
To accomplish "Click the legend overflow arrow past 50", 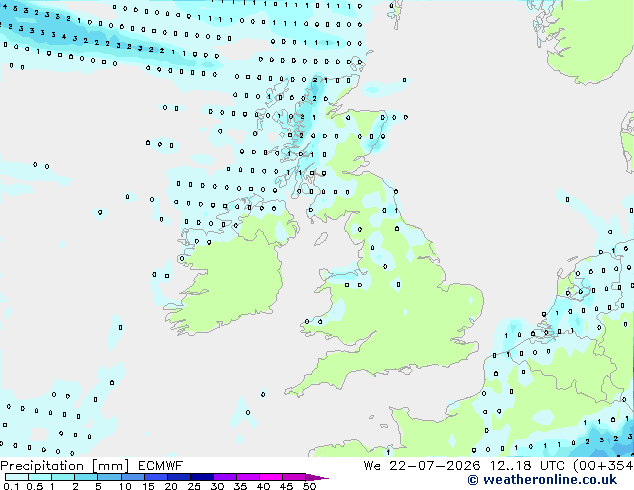I will pyautogui.click(x=317, y=478).
